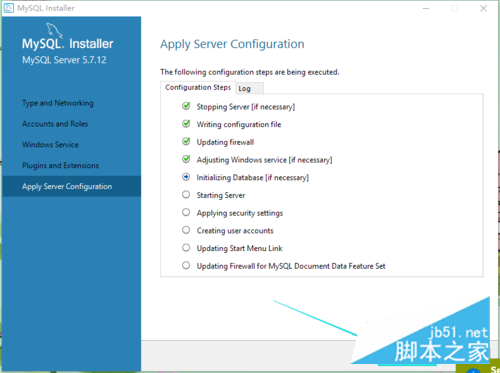Click the MySQL dolphin logo
This screenshot has height=373, width=500.
[x=54, y=31]
